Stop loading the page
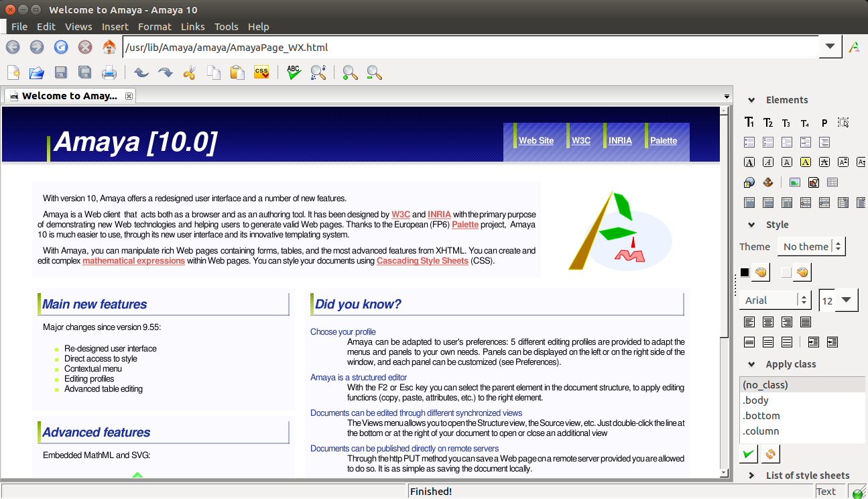The image size is (868, 499). (85, 47)
